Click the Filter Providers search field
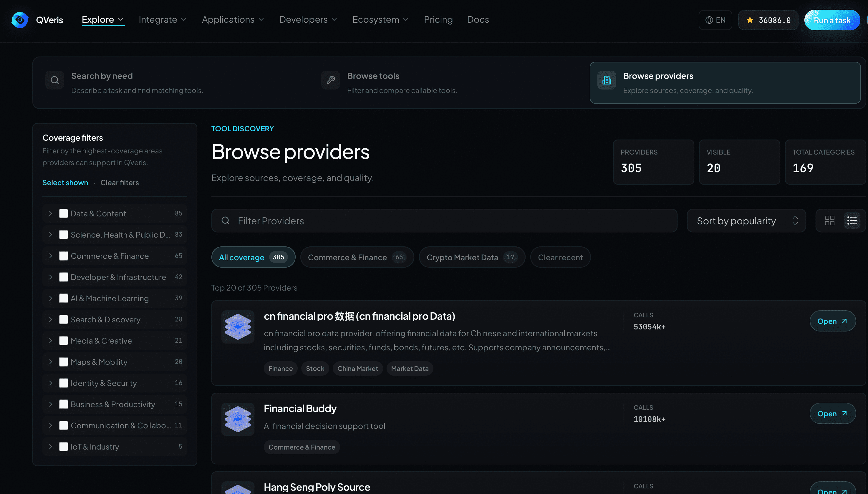The width and height of the screenshot is (868, 494). (x=444, y=221)
